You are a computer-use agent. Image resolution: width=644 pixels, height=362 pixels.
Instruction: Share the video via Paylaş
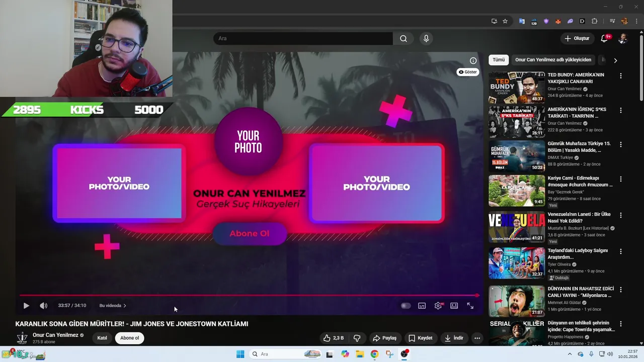tap(385, 338)
